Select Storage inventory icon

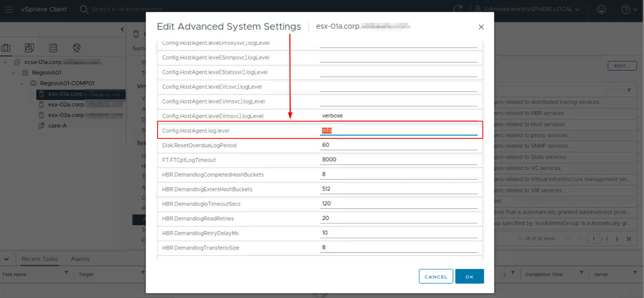click(53, 48)
